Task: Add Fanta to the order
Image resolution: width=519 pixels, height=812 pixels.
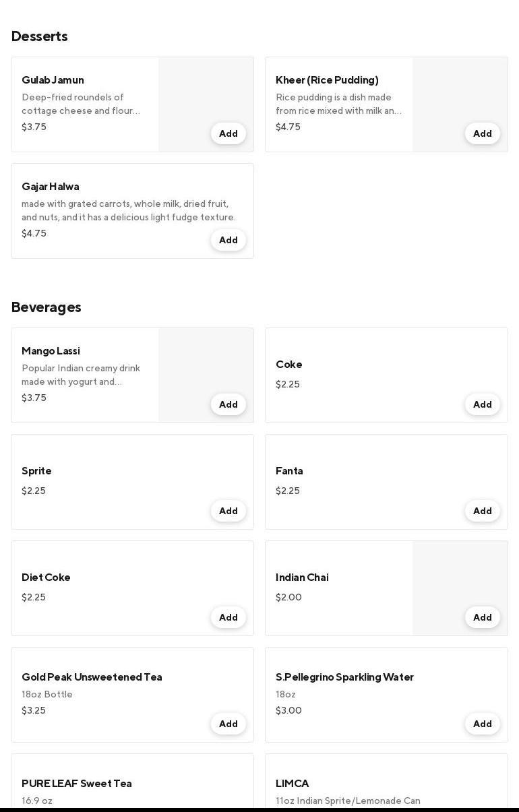Action: coord(483,511)
